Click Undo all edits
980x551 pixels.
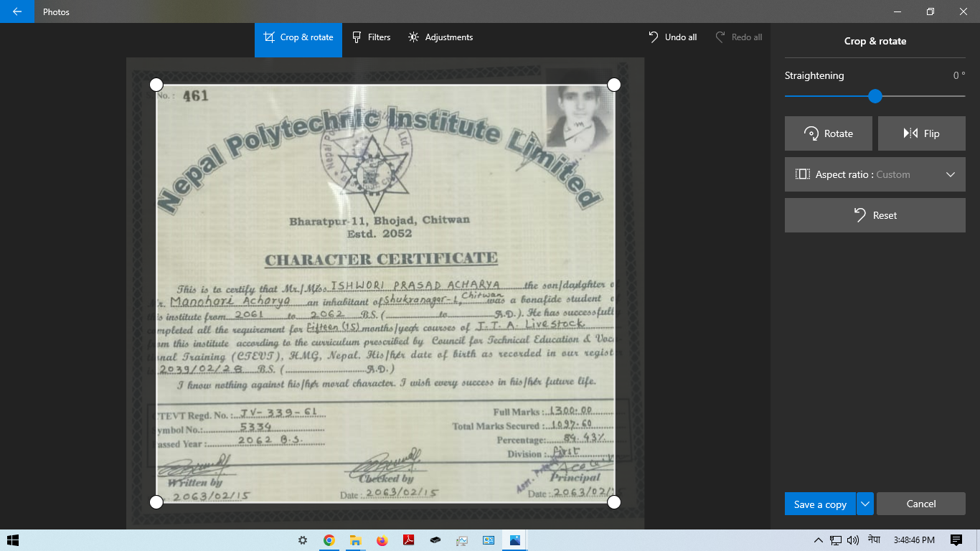673,37
